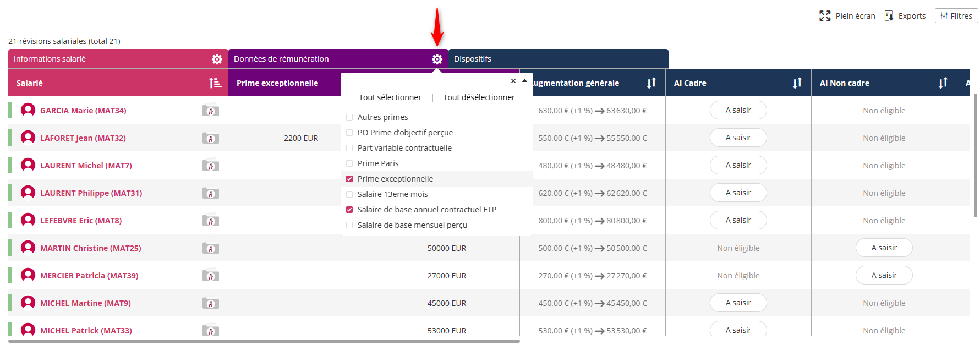Open settings gear for Informations salarié
Image resolution: width=980 pixels, height=350 pixels.
(x=217, y=59)
